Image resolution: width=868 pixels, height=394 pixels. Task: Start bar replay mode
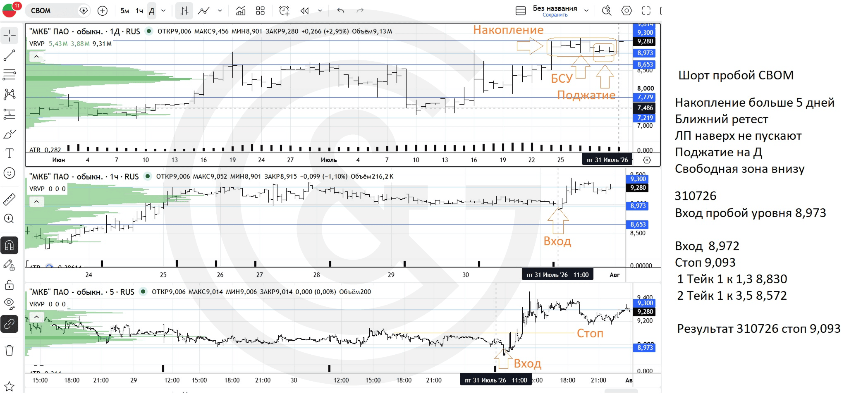[x=305, y=11]
